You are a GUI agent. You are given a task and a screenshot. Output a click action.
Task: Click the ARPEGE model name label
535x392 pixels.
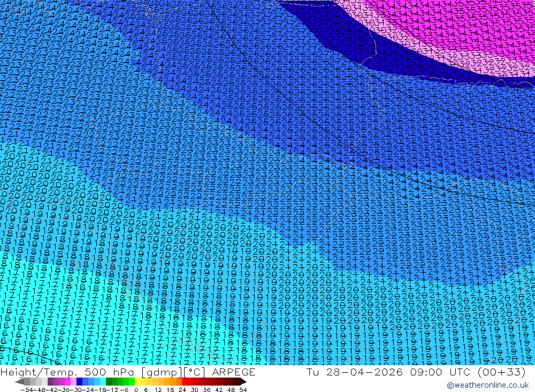tap(234, 372)
